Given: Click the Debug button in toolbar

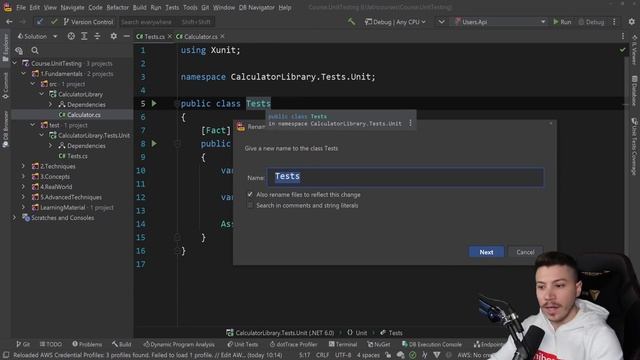Looking at the screenshot, I should pyautogui.click(x=591, y=22).
